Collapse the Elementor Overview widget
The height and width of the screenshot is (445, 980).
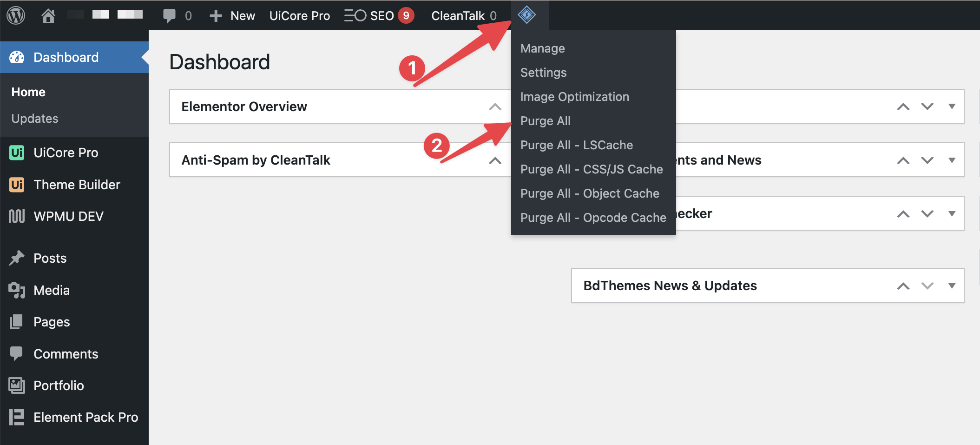pos(495,106)
